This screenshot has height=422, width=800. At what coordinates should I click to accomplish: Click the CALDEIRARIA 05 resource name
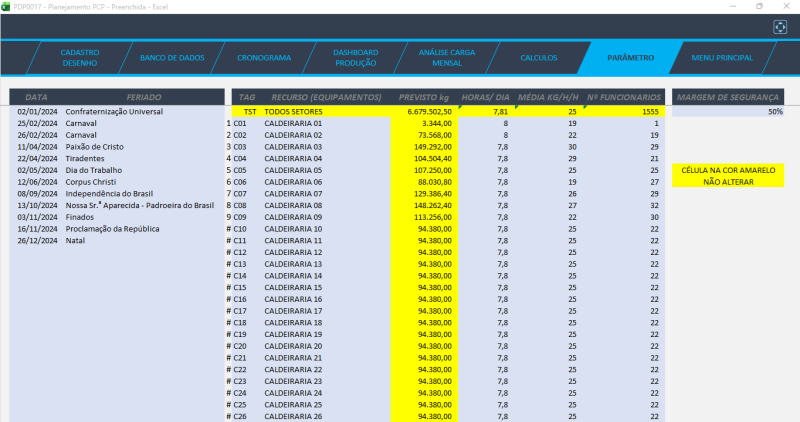tap(294, 171)
